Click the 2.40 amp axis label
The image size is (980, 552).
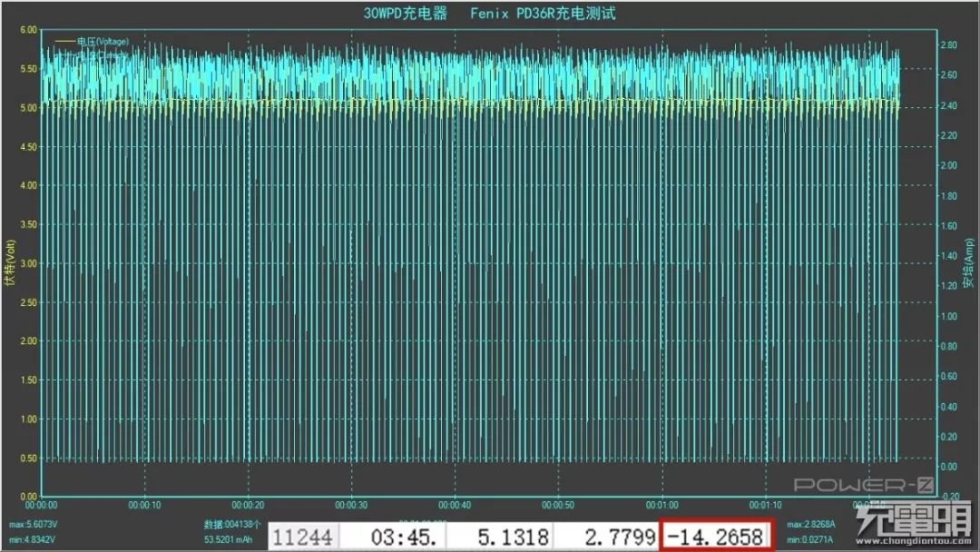949,105
